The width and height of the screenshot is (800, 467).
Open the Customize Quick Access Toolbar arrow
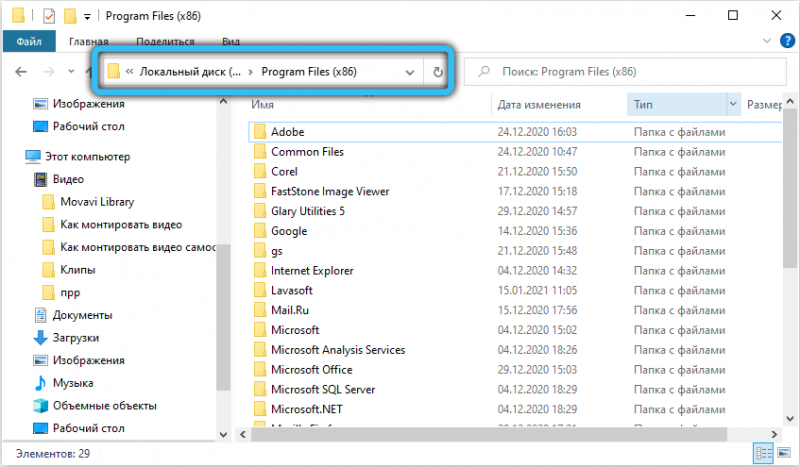(x=87, y=17)
